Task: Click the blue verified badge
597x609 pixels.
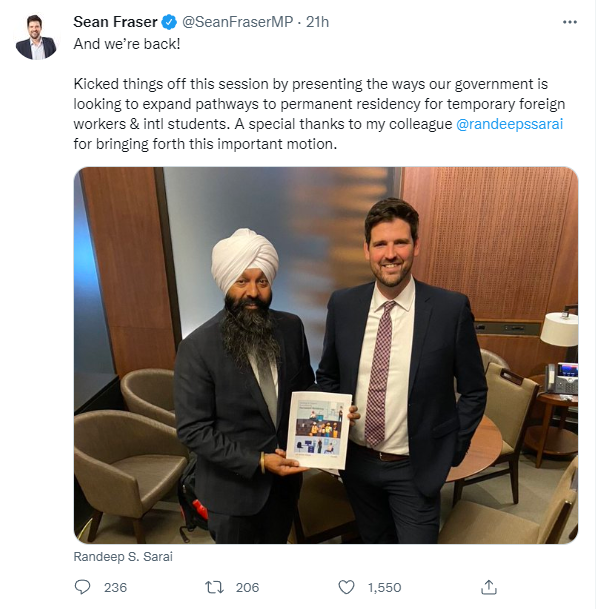Action: coord(169,22)
